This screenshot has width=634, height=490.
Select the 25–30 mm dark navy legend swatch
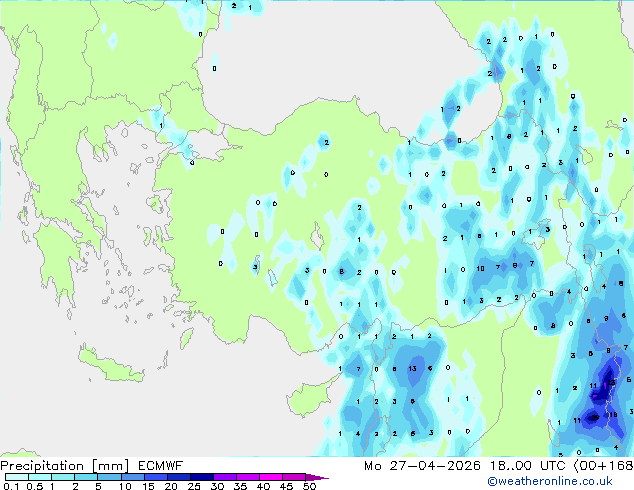pos(201,477)
